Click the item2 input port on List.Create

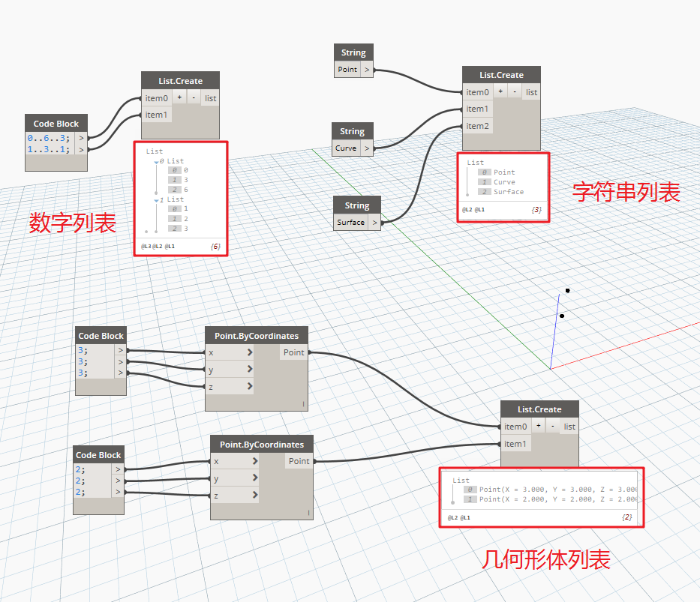[477, 126]
